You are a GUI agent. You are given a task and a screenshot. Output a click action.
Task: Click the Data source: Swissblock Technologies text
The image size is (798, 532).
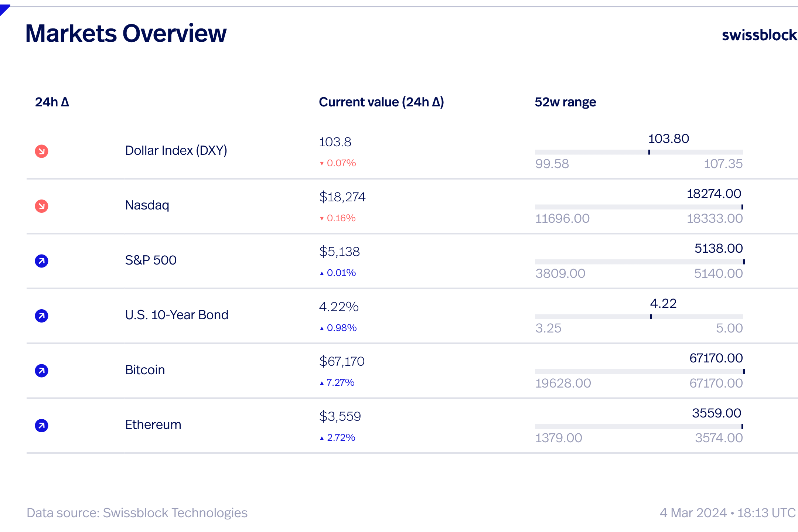tap(137, 513)
